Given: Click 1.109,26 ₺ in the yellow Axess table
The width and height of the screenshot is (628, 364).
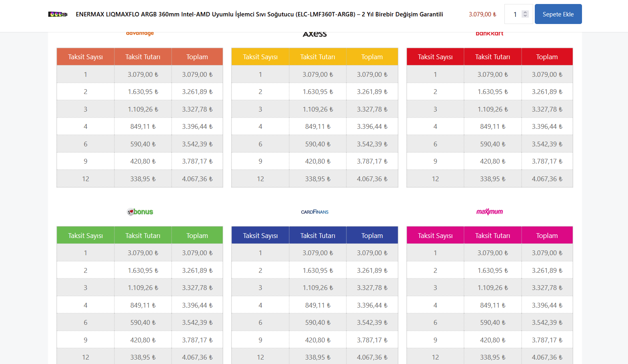Looking at the screenshot, I should (x=318, y=109).
